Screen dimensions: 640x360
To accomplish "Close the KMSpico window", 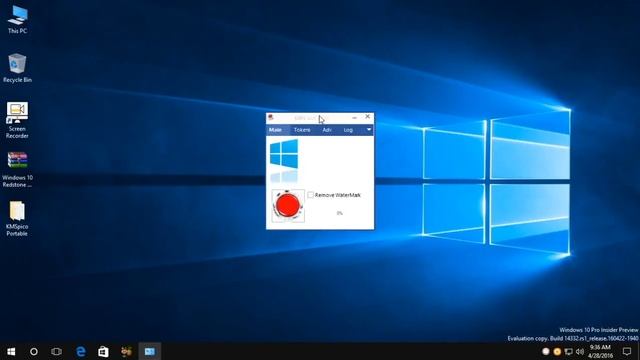I will point(367,117).
